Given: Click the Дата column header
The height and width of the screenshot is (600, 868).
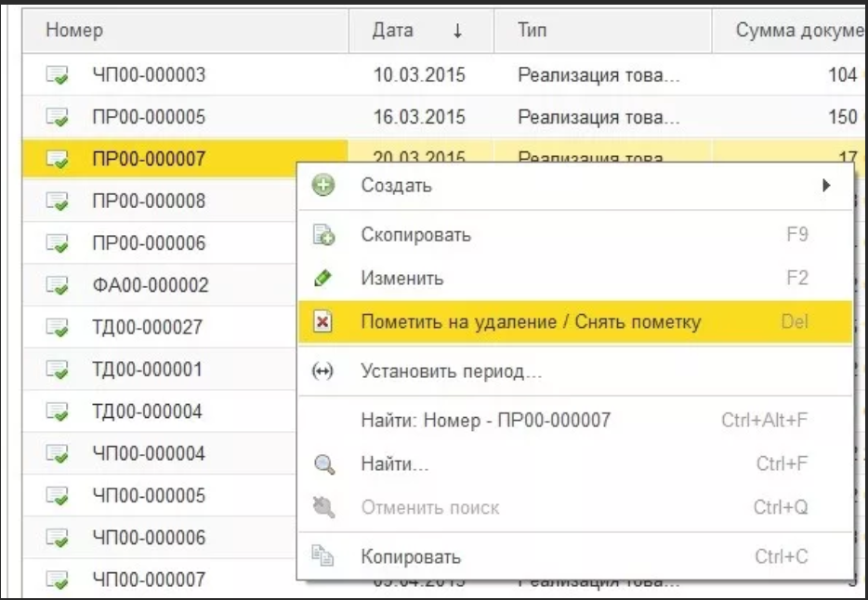Looking at the screenshot, I should (x=421, y=30).
